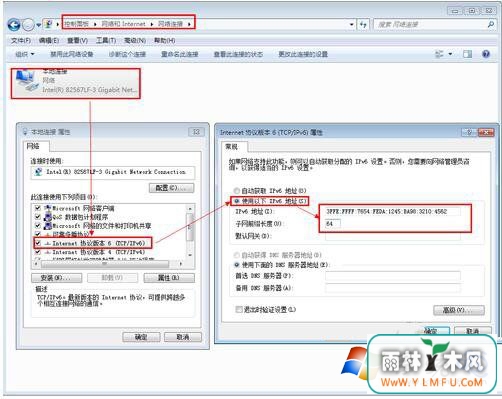
Task: Click the Configure (C) button for adapter
Action: pyautogui.click(x=171, y=188)
